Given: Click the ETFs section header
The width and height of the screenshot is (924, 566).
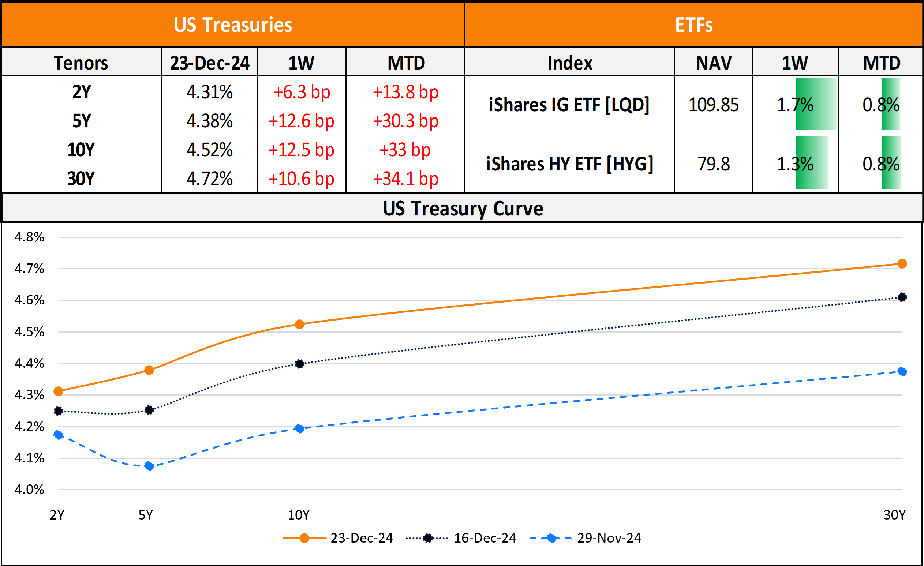Looking at the screenshot, I should [x=694, y=25].
